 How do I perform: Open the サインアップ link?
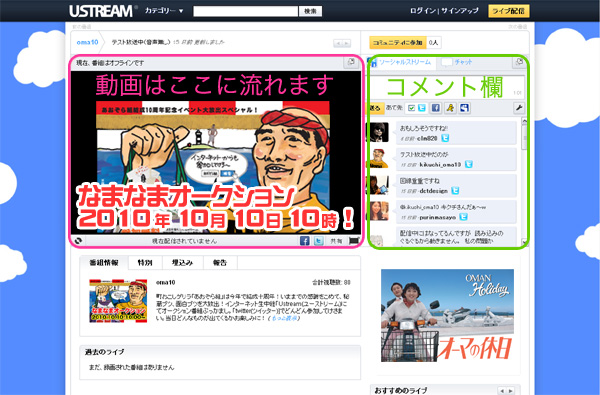(460, 11)
